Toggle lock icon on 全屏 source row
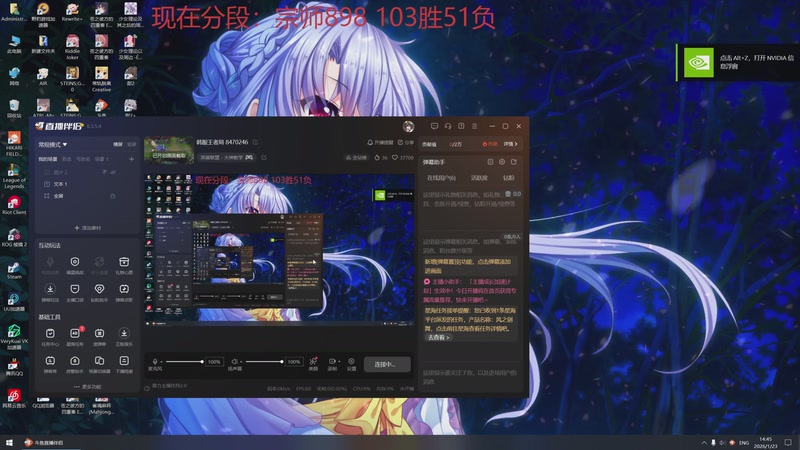 coord(113,196)
